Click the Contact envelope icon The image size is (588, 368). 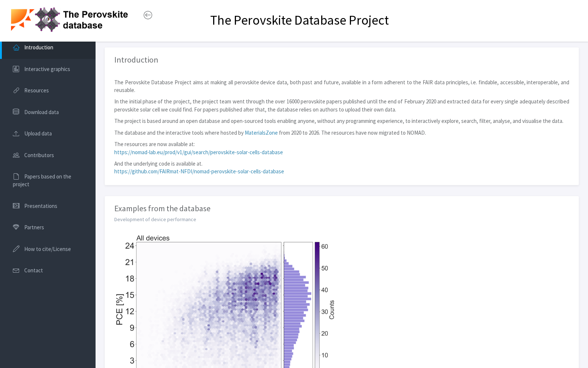[x=16, y=270]
